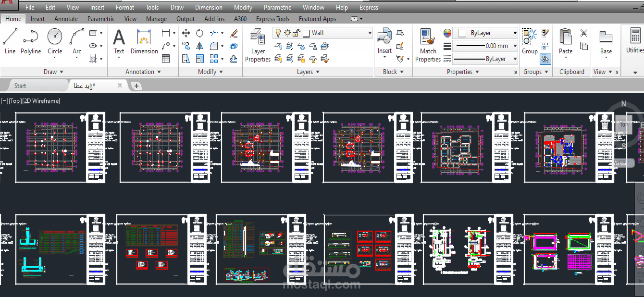Click the ViewCube TOP face
The height and width of the screenshot is (297, 644).
(x=623, y=124)
